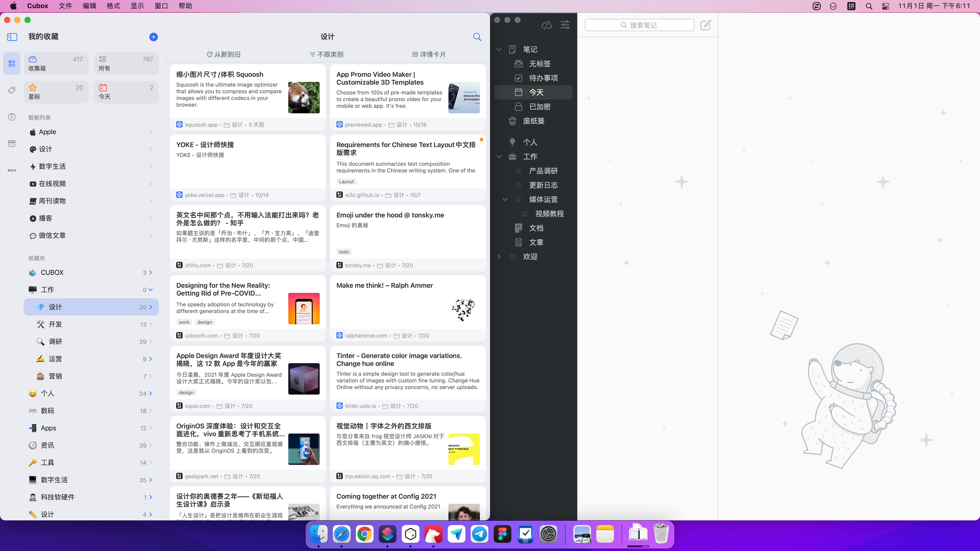Image resolution: width=980 pixels, height=551 pixels.
Task: Select the tags icon in Cubox left rail
Action: [x=12, y=90]
